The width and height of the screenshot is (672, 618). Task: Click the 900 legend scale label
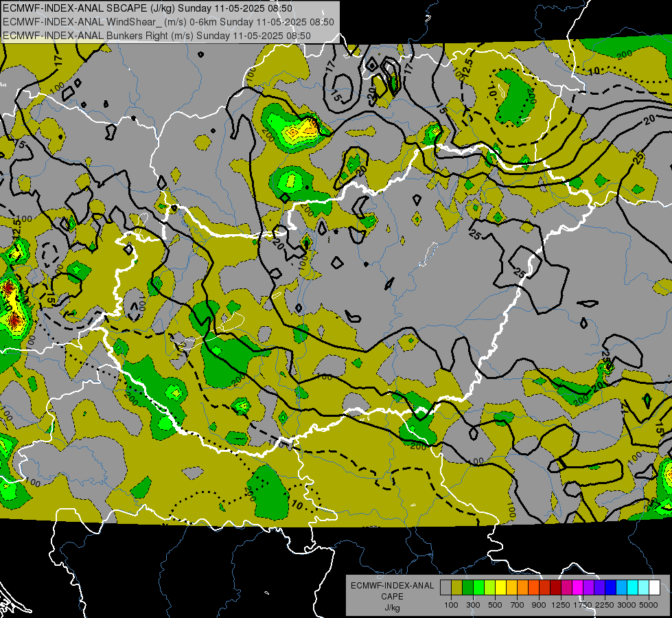point(539,605)
